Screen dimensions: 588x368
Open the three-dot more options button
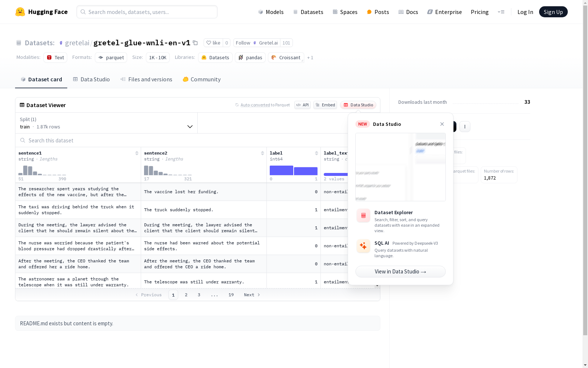point(465,127)
